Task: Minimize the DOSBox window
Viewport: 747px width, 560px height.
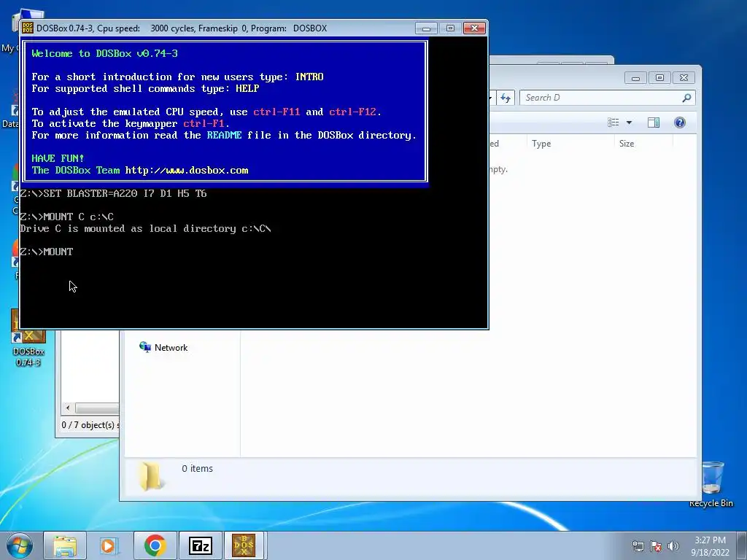Action: point(426,28)
